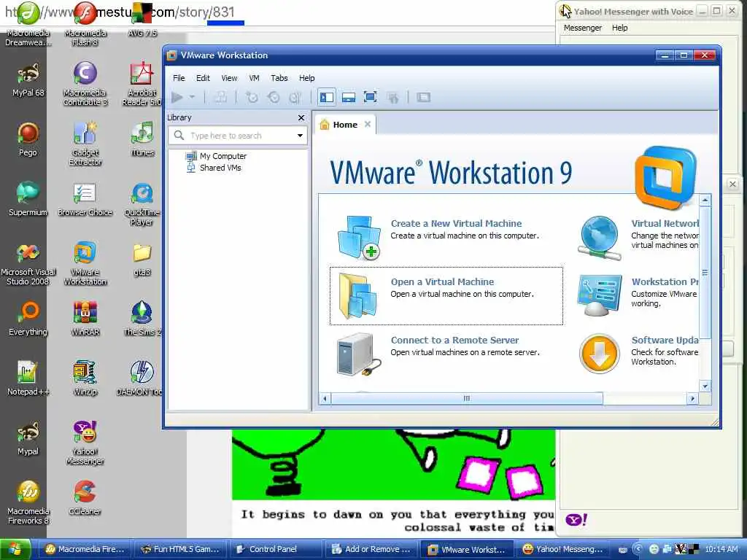Select the Supermium desktop icon

(28, 198)
